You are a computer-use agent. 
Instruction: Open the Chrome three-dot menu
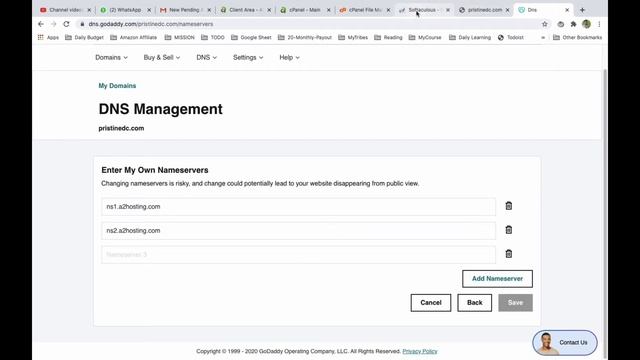tap(599, 24)
